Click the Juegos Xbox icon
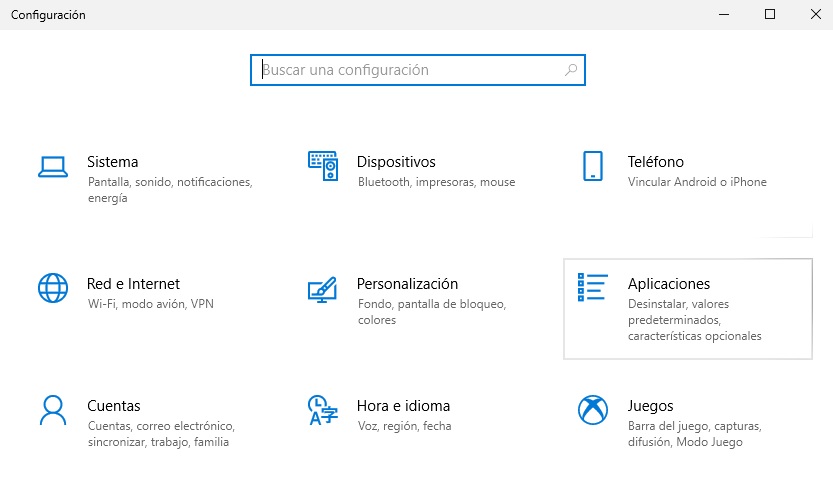 point(593,410)
